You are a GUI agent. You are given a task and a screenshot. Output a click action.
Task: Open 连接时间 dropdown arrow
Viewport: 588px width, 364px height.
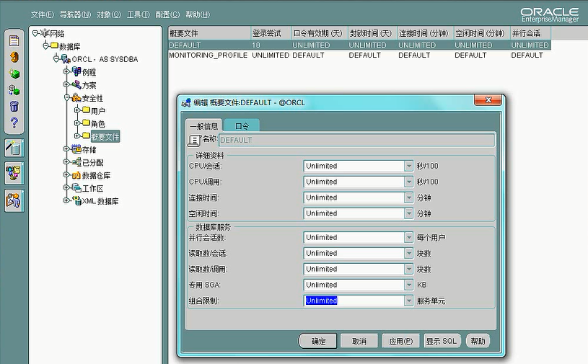[x=409, y=197]
